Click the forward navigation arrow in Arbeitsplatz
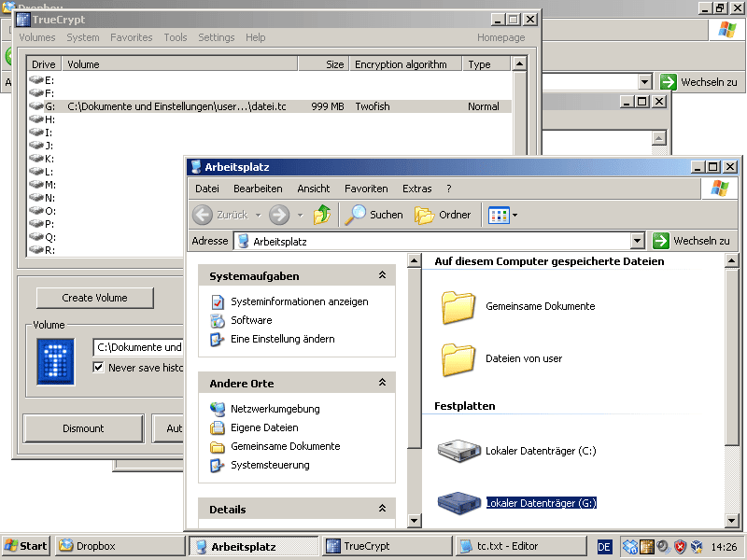Viewport: 747px width, 560px height. 279,215
